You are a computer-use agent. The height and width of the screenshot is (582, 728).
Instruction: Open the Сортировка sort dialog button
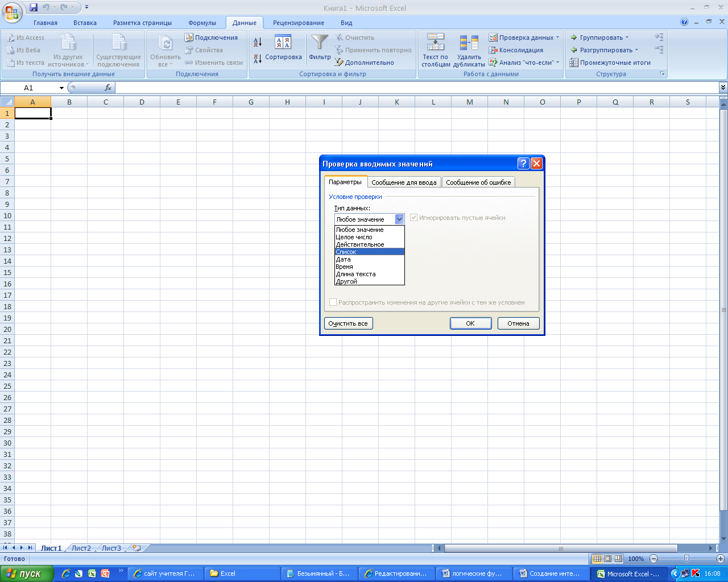click(x=283, y=48)
